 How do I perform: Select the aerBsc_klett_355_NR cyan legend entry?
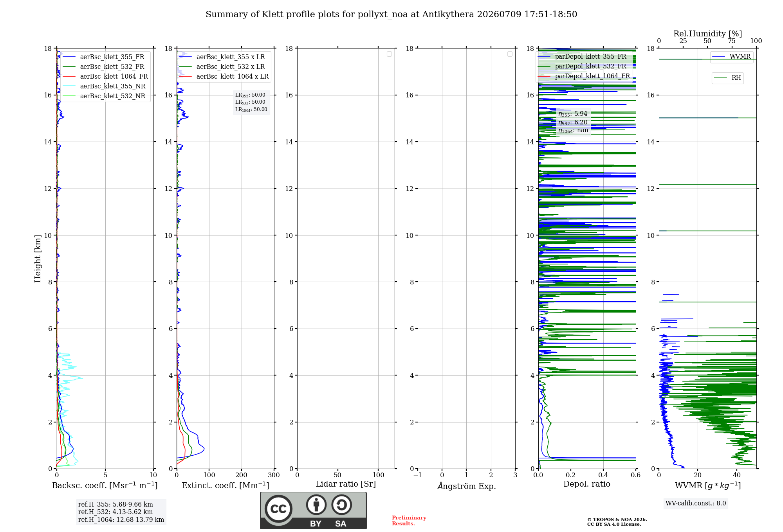coord(104,86)
